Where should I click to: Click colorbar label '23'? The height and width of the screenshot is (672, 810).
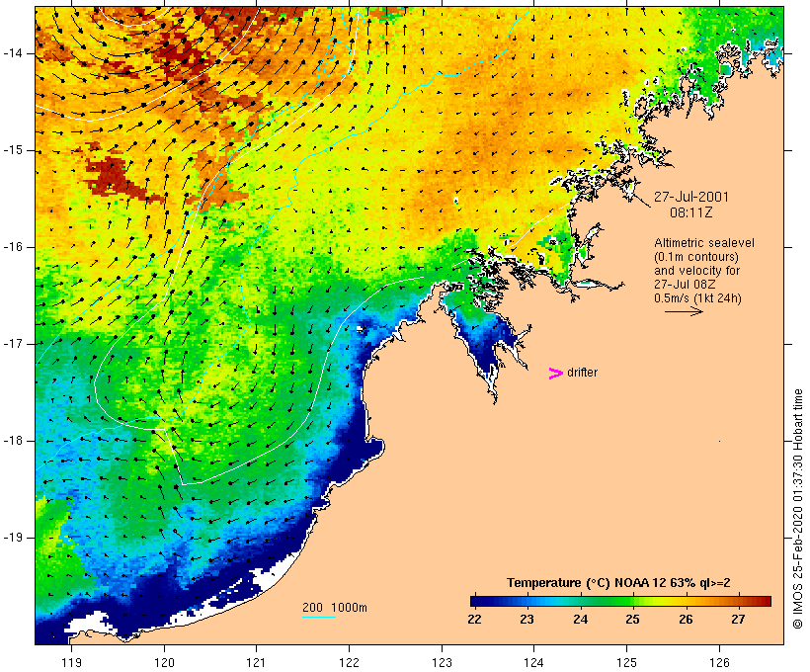pos(526,620)
